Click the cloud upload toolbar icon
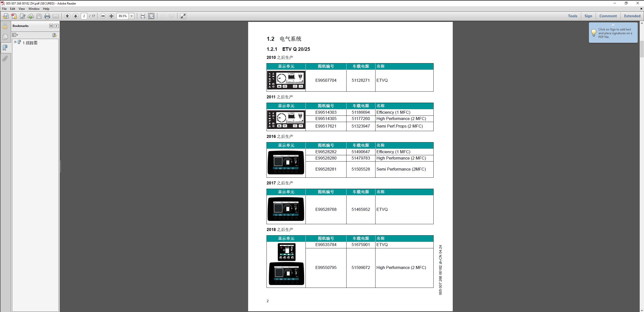This screenshot has height=312, width=644. pos(31,16)
